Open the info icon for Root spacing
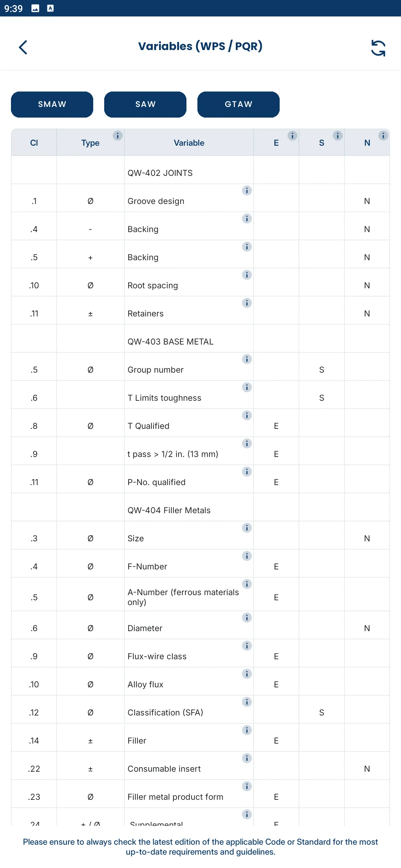 [247, 275]
